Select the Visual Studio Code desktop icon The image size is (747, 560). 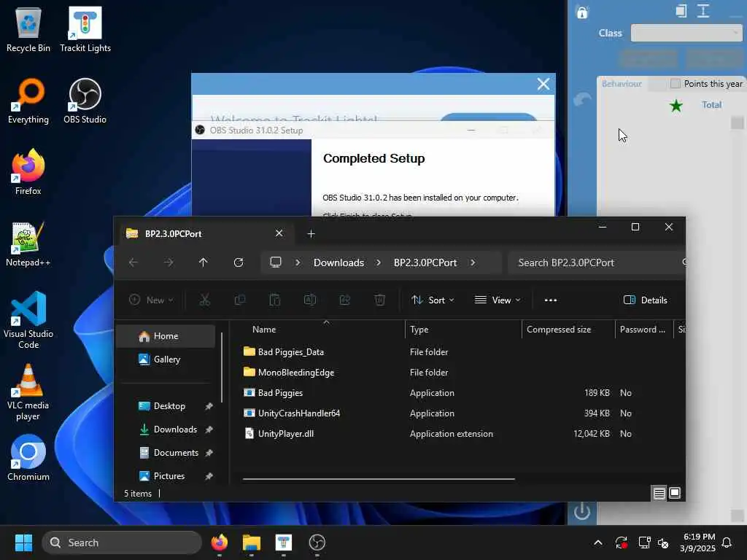tap(28, 320)
